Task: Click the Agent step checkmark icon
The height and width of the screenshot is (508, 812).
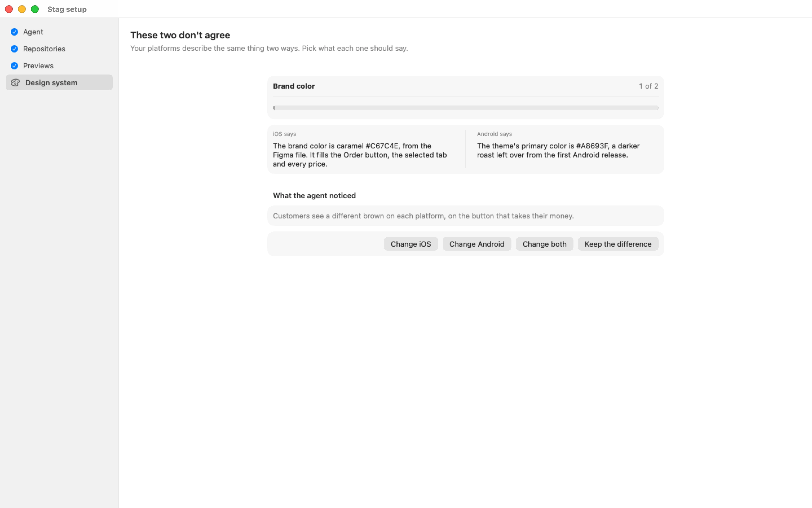Action: click(x=14, y=32)
